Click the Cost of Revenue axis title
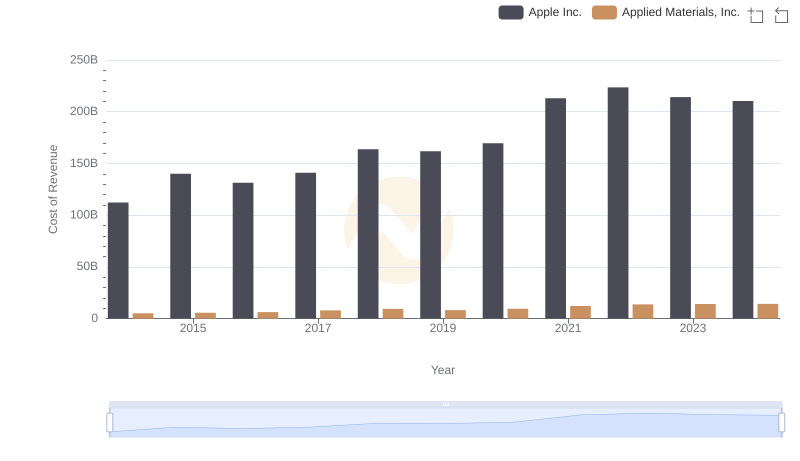Viewport: 800px width, 461px height. (x=53, y=189)
